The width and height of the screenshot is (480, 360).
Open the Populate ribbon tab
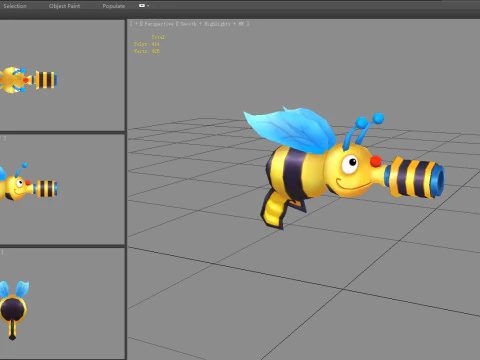click(114, 6)
